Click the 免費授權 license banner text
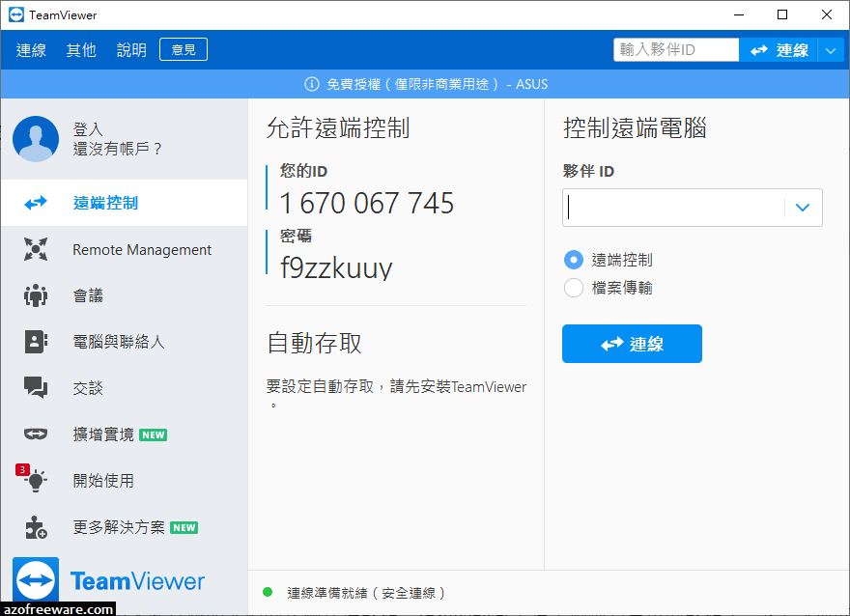 (437, 84)
